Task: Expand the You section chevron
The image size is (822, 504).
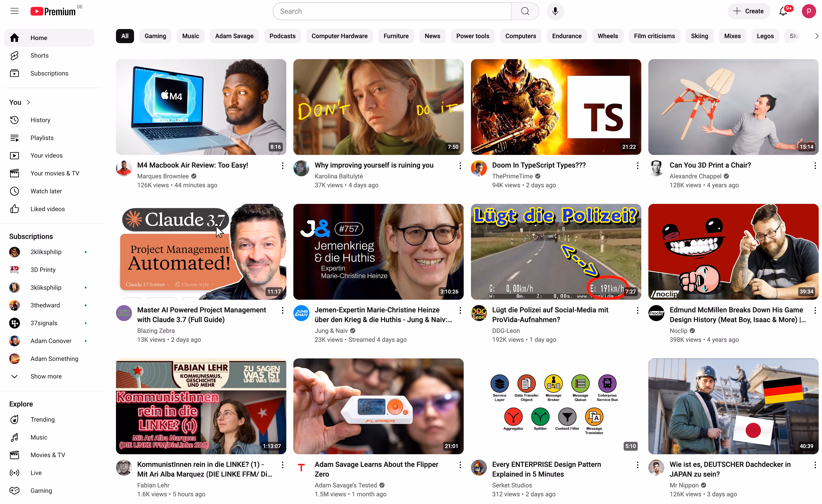Action: (x=28, y=102)
